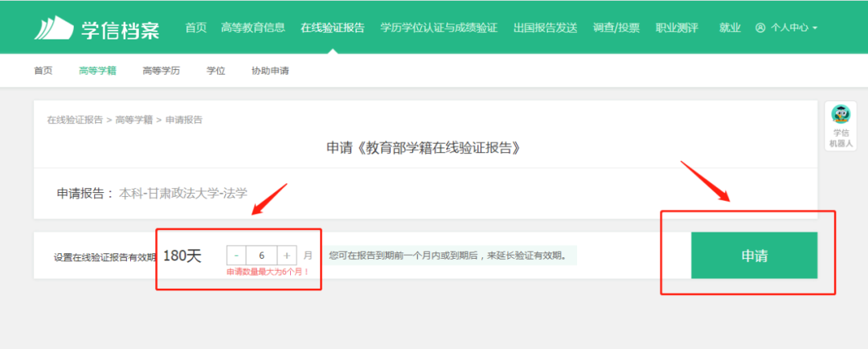Click the green 申请 button

tap(754, 256)
